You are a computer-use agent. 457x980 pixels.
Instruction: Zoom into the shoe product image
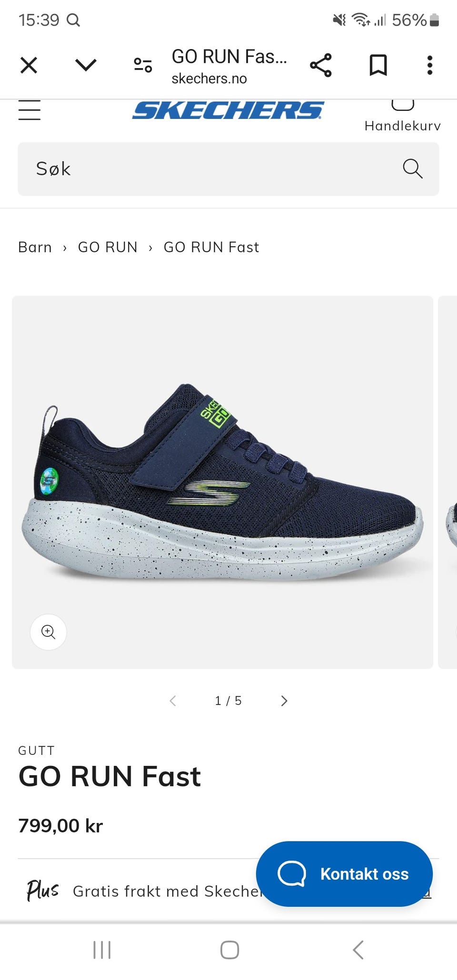(49, 632)
